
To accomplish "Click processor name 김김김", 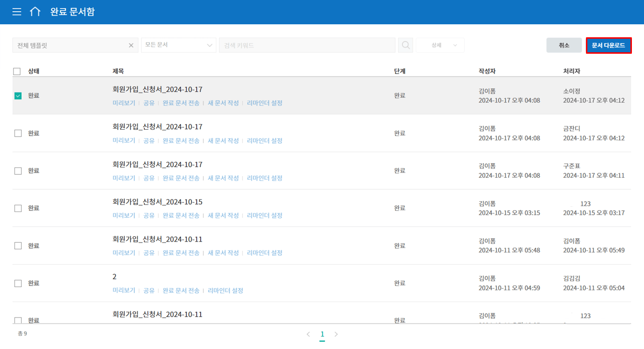I will pyautogui.click(x=572, y=278).
